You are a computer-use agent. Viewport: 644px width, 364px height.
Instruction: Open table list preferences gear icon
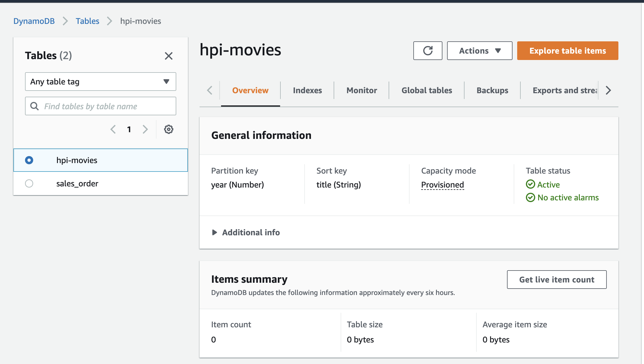point(169,129)
